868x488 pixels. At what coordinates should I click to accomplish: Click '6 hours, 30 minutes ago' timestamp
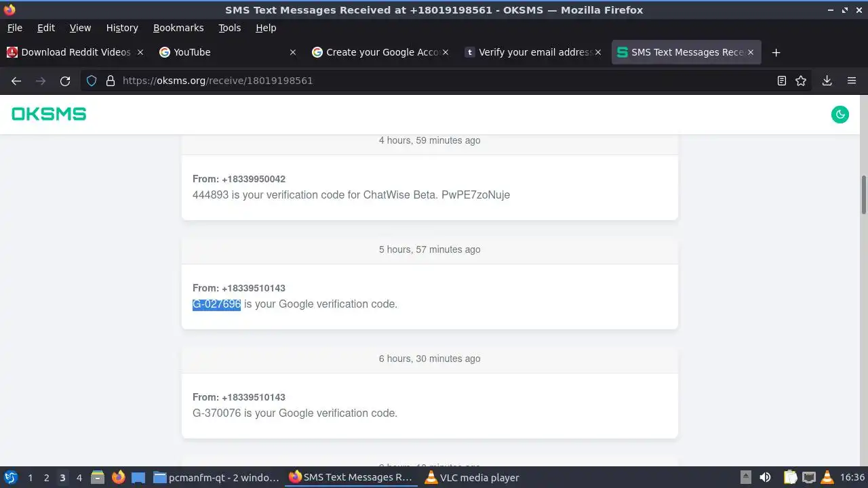[430, 359]
